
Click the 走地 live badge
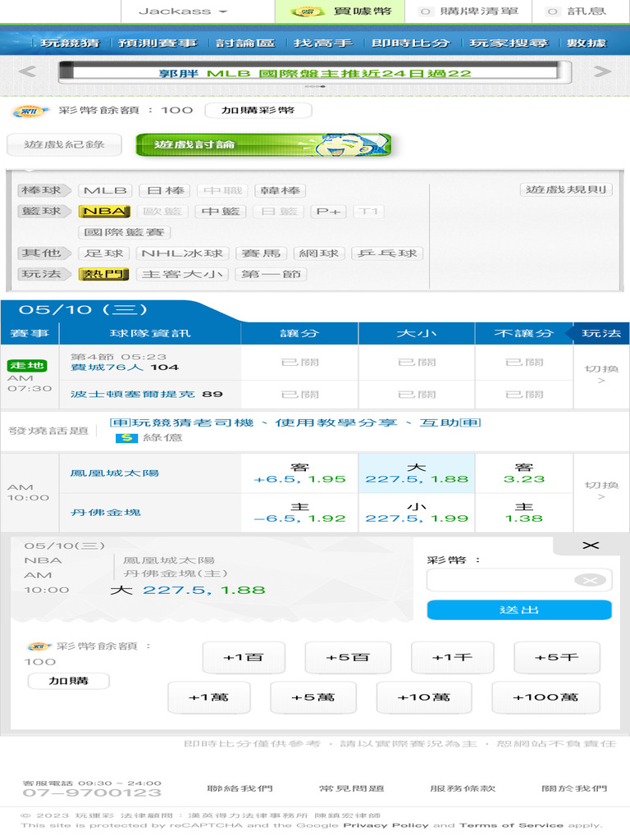[27, 365]
